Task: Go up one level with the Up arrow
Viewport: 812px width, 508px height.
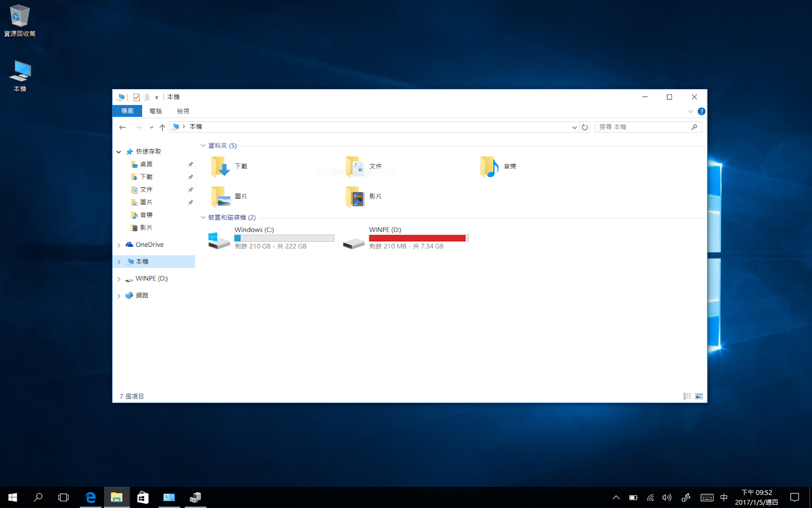Action: coord(162,128)
